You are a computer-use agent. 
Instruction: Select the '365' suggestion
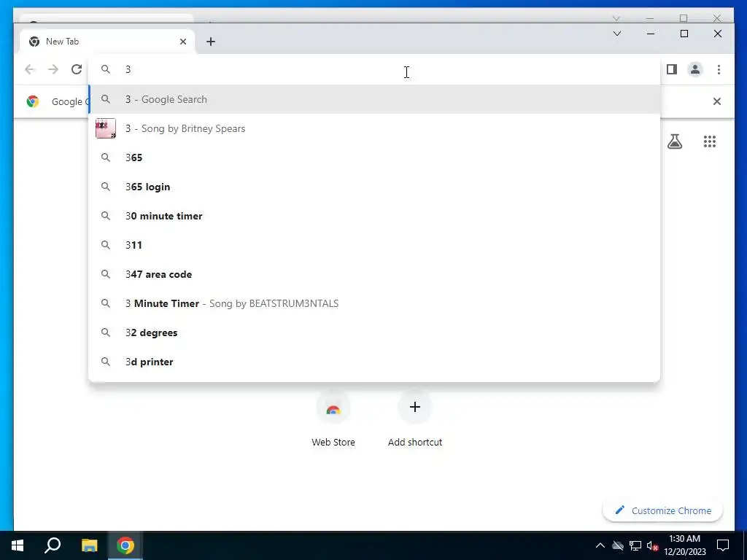(x=374, y=157)
